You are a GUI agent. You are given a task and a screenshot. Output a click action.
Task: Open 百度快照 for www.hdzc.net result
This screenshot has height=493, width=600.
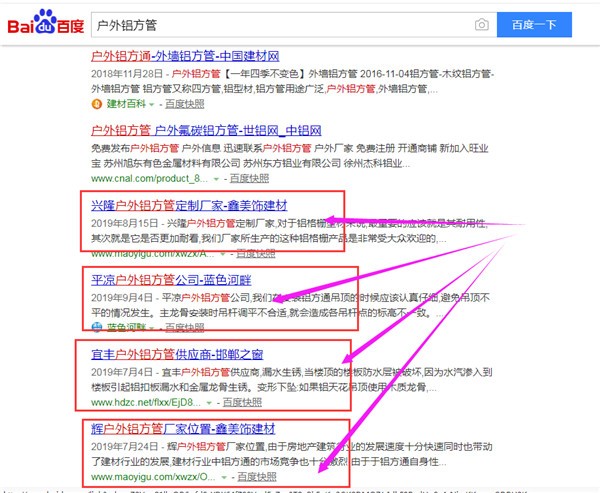[242, 402]
